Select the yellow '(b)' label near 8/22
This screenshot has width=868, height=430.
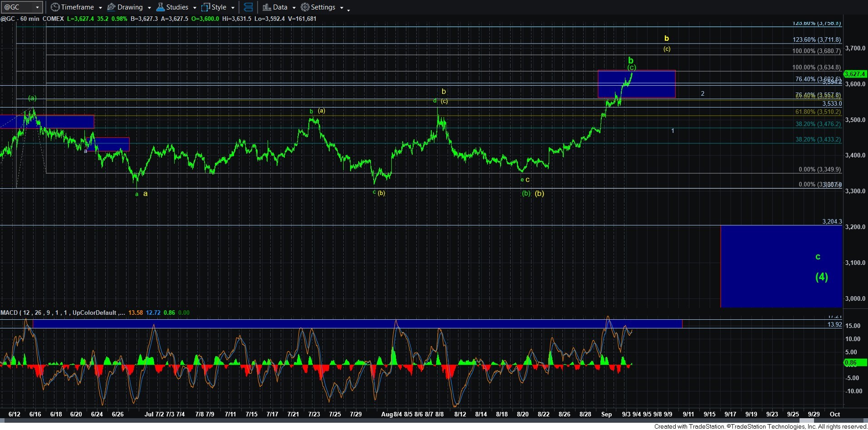pyautogui.click(x=539, y=193)
